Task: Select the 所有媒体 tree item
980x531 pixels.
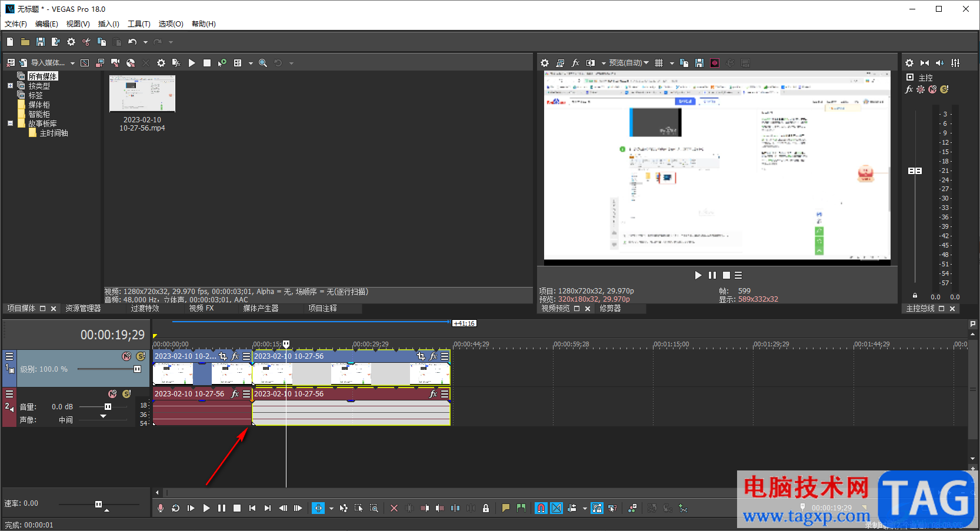Action: click(x=43, y=76)
